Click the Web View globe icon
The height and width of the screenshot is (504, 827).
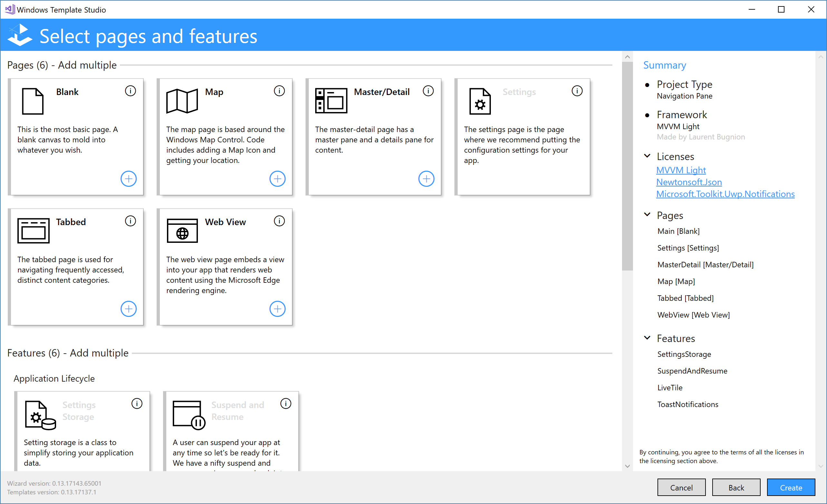(182, 231)
